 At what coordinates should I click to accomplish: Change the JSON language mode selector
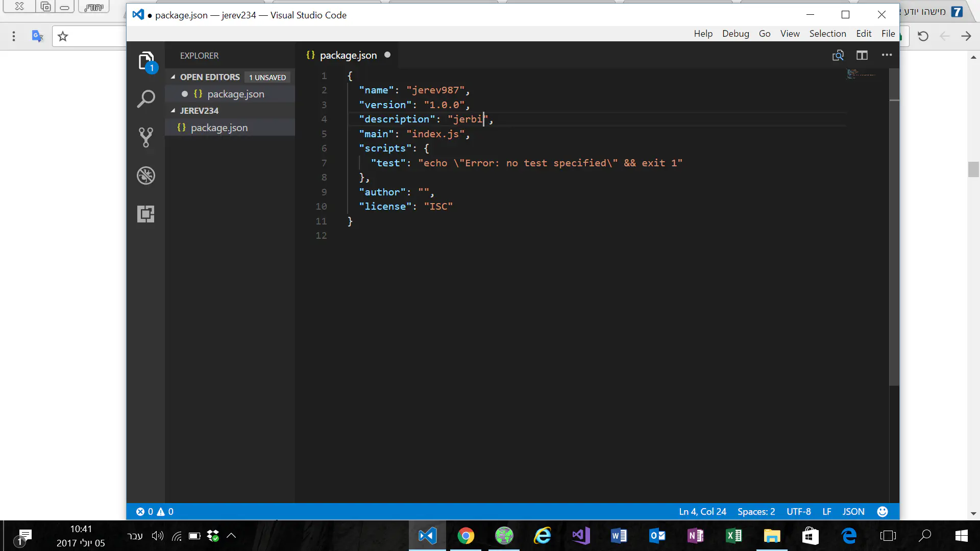[853, 511]
